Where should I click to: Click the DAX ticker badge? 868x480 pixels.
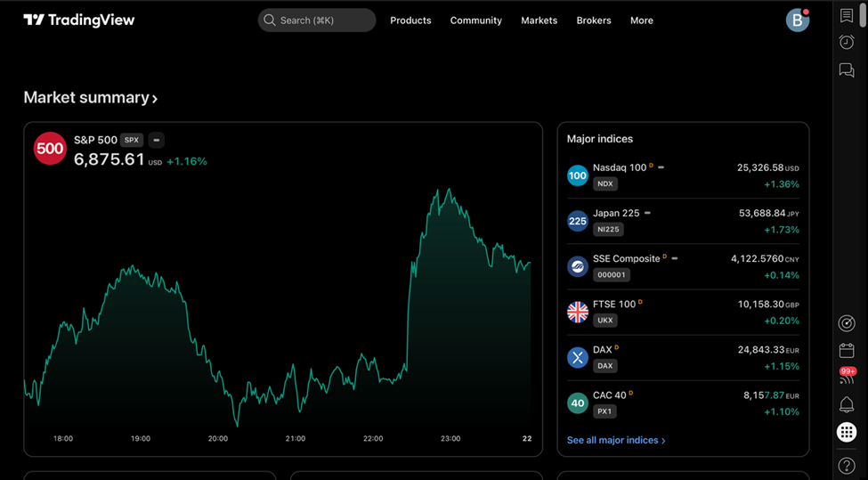[605, 366]
